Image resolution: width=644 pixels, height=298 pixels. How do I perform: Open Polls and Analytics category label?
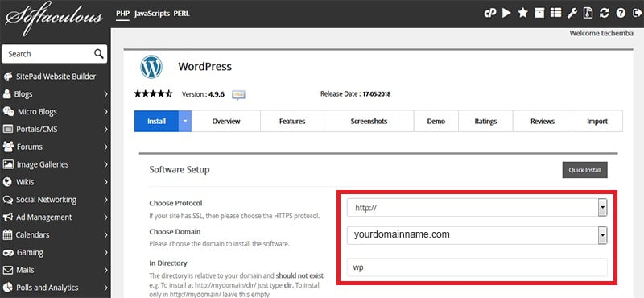click(47, 288)
